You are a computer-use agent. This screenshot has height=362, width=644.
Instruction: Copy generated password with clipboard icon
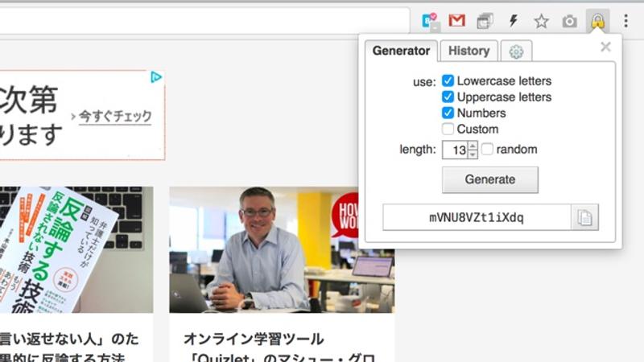point(584,217)
